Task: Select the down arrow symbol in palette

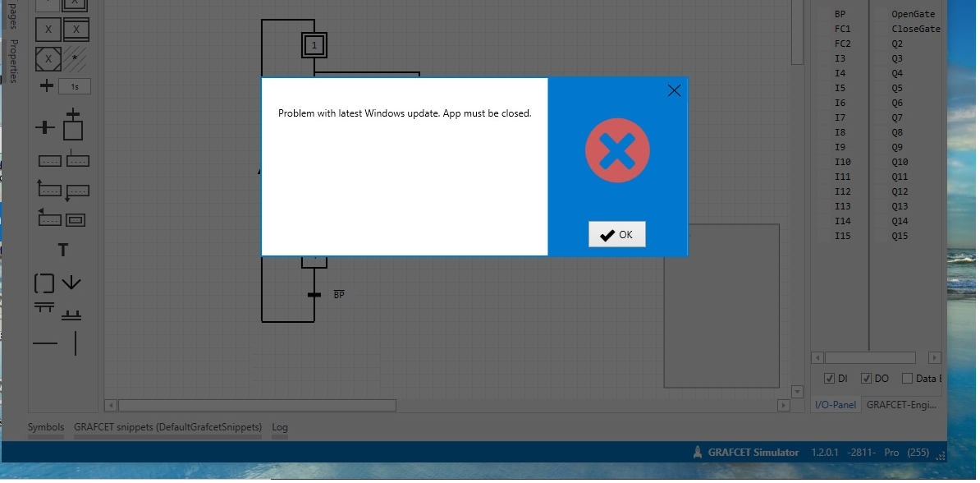Action: coord(71,283)
